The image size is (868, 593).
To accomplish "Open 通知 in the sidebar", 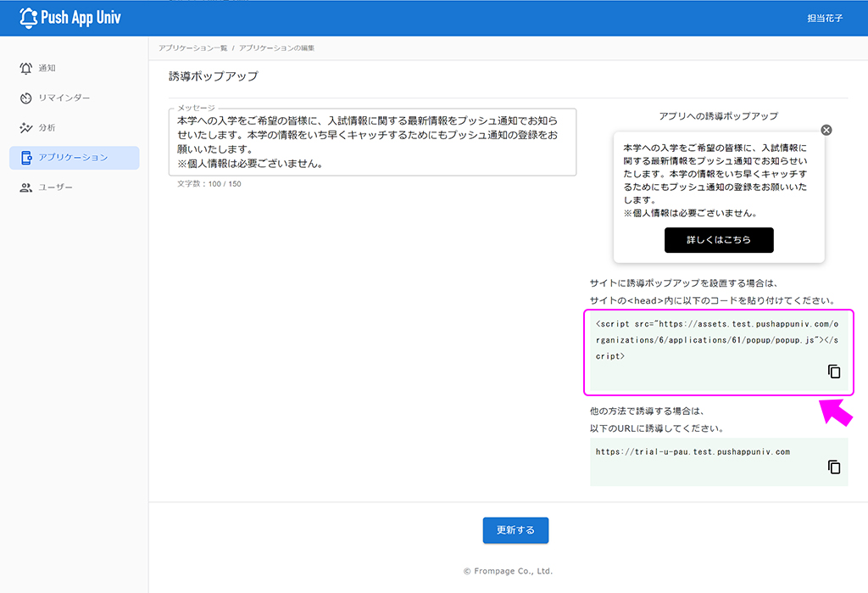I will click(75, 68).
